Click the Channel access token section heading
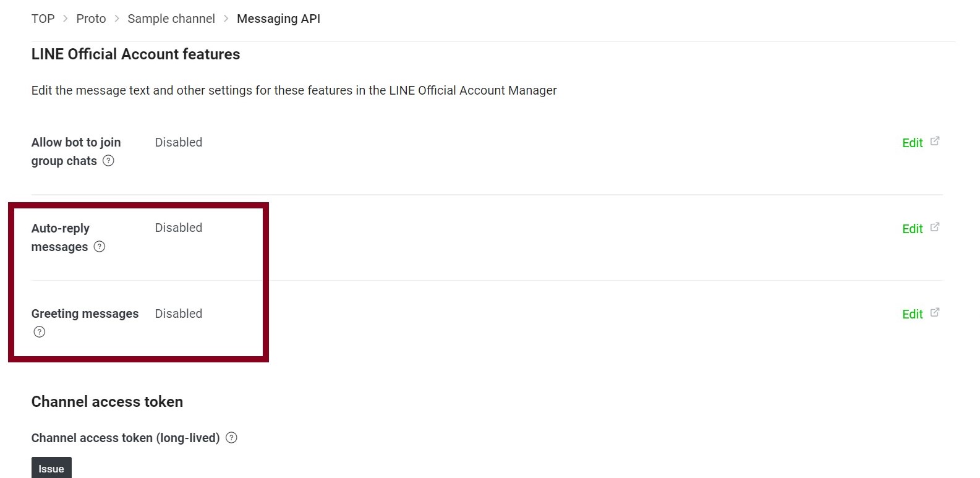The image size is (980, 478). (x=107, y=402)
